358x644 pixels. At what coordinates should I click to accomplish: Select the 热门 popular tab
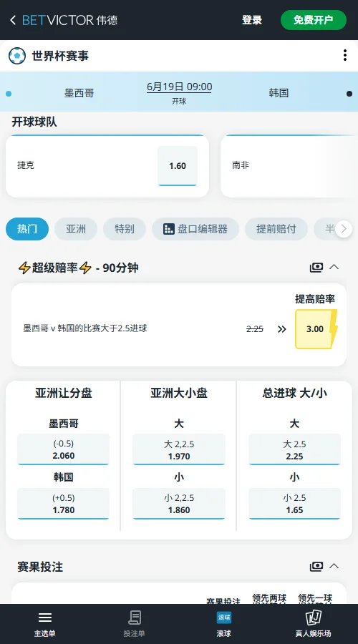tap(27, 229)
